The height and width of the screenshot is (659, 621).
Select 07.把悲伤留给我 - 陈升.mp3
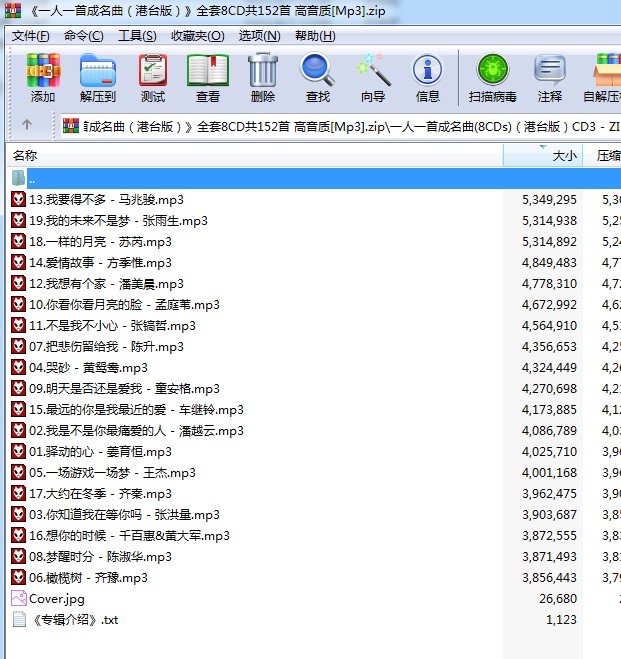pos(107,347)
